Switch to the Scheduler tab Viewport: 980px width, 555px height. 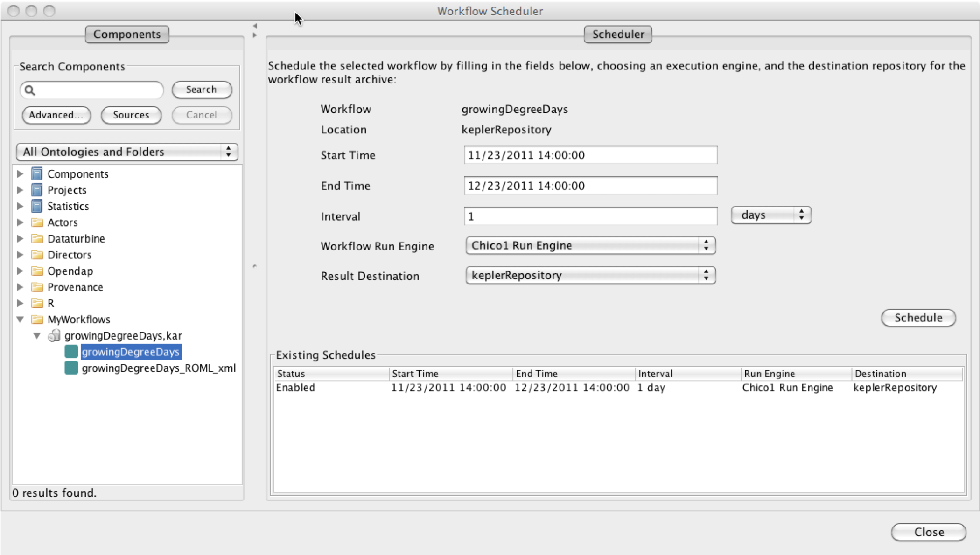[x=618, y=35]
